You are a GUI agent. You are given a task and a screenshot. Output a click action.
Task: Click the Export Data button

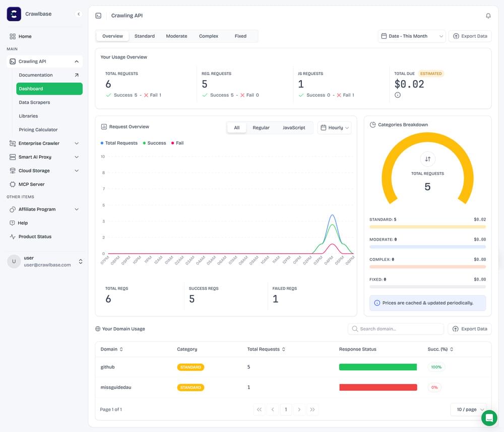coord(470,36)
